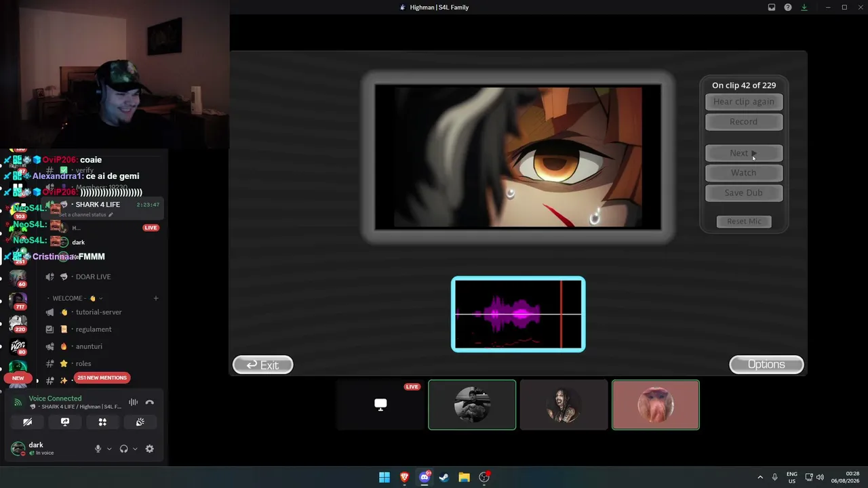Select the LIVE screen share tile
Screen dimensions: 868x488
[x=380, y=405]
